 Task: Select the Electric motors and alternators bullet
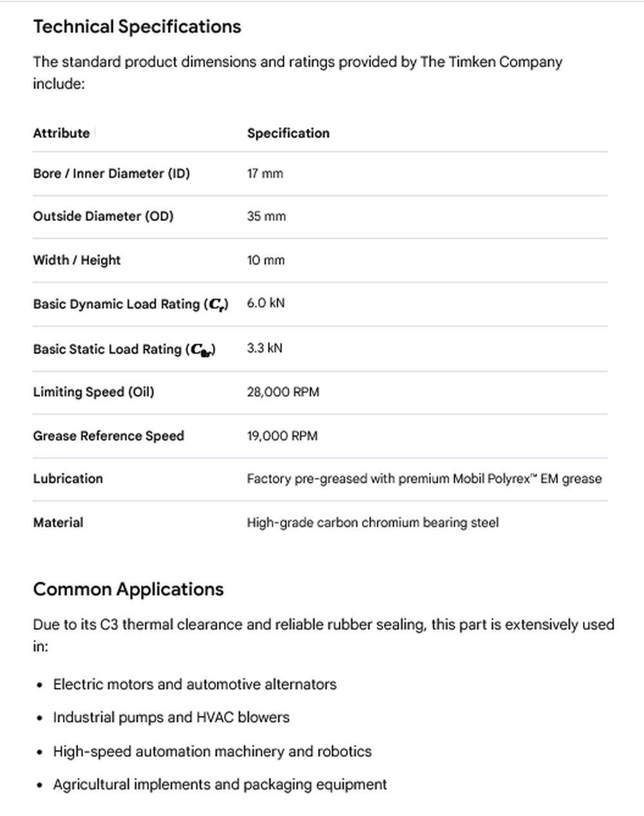pyautogui.click(x=194, y=684)
